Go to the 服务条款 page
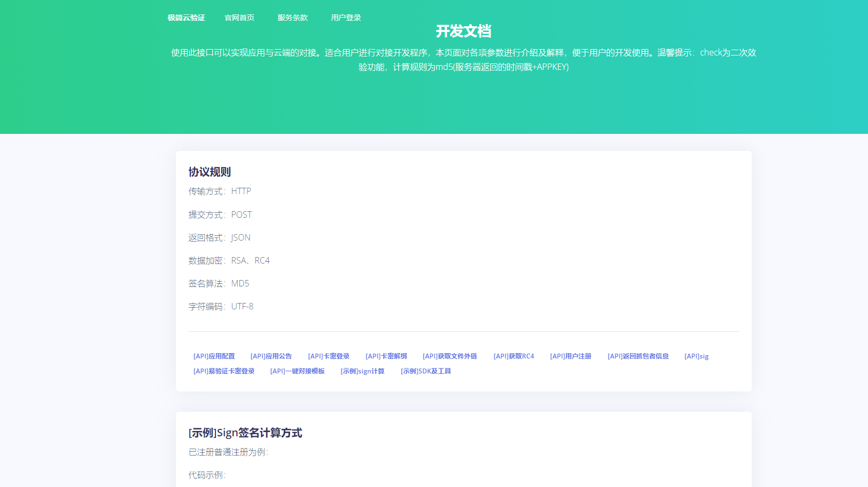Viewport: 868px width, 487px height. [292, 18]
